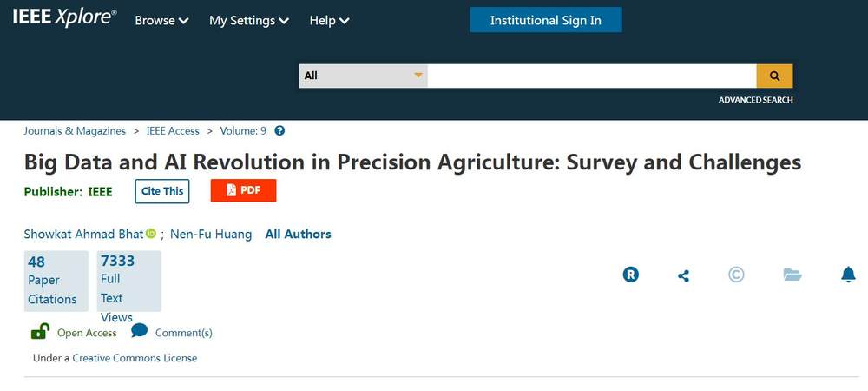Click the Comment(s) speech bubble icon

139,331
